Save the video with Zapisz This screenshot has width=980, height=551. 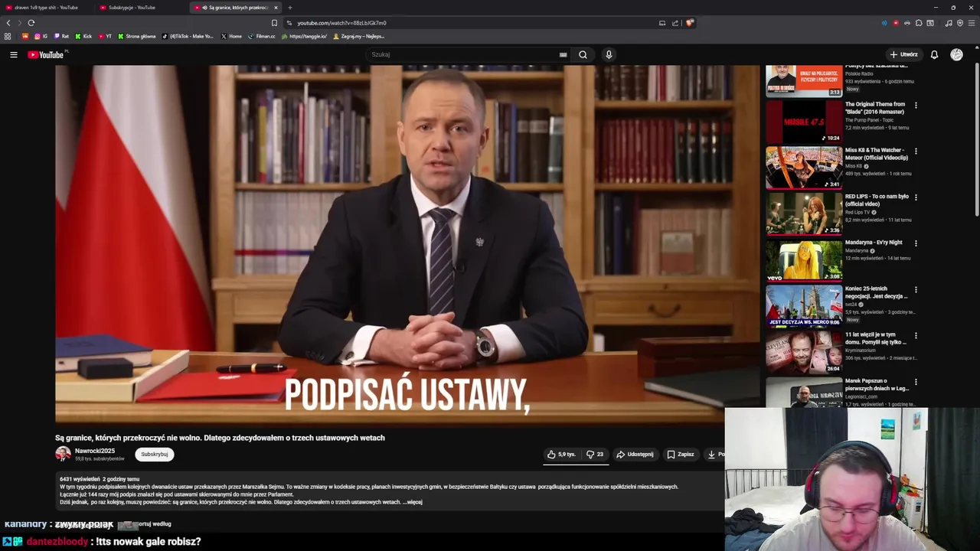[680, 455]
